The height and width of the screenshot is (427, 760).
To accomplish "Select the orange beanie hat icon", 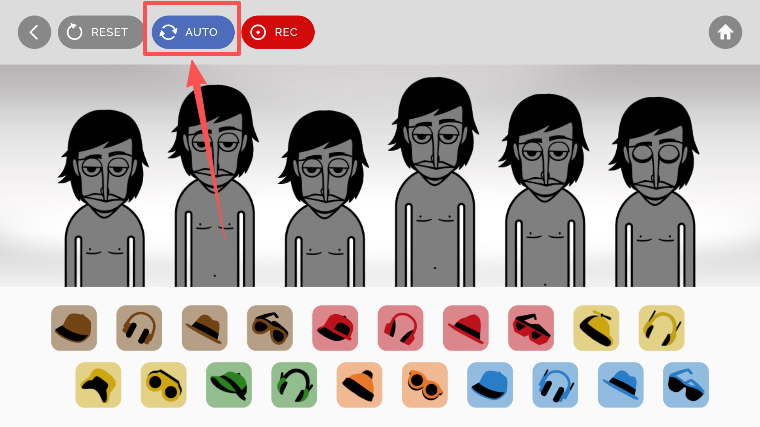I will click(x=360, y=385).
